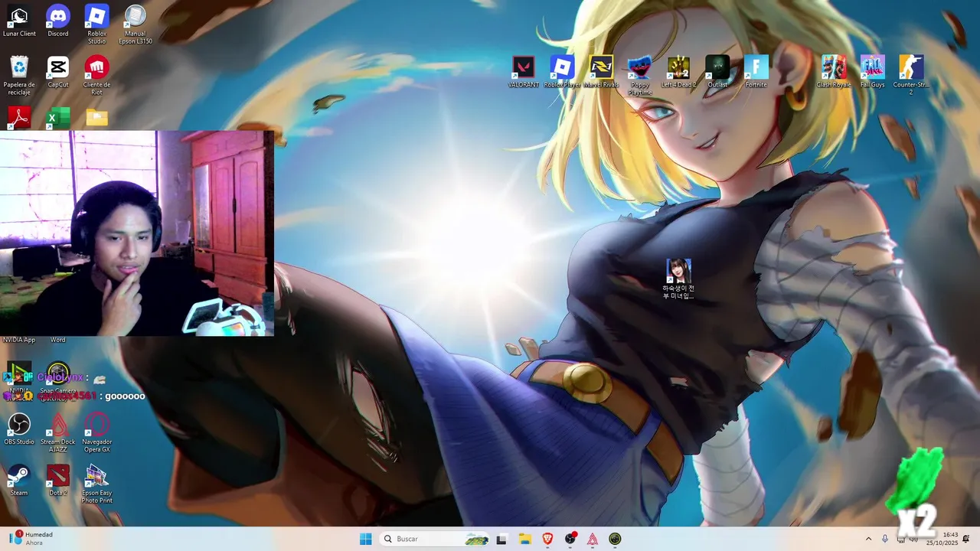Open the notification bell in the taskbar
Image resolution: width=980 pixels, height=551 pixels.
(x=966, y=539)
